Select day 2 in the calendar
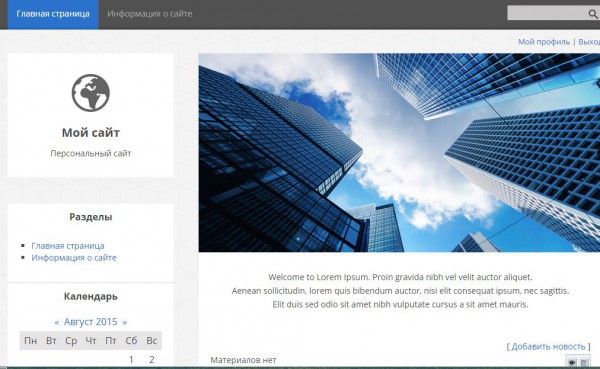This screenshot has height=369, width=600. click(x=152, y=359)
